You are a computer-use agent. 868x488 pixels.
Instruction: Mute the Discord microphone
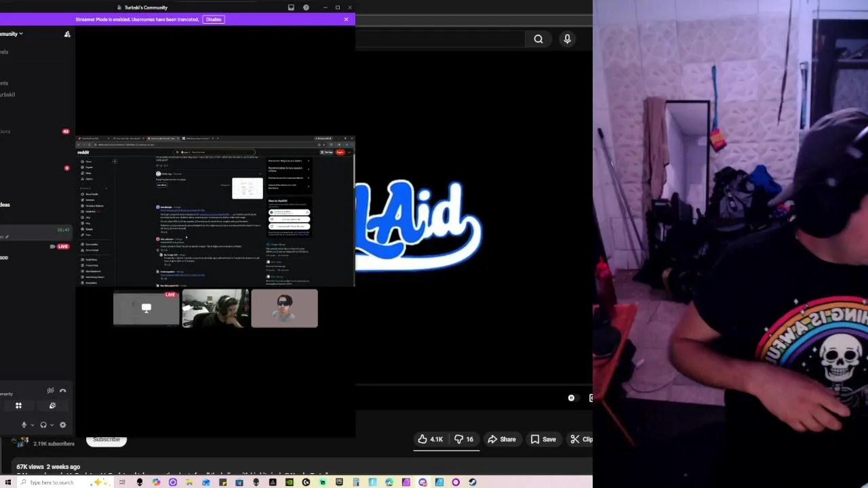[x=24, y=425]
